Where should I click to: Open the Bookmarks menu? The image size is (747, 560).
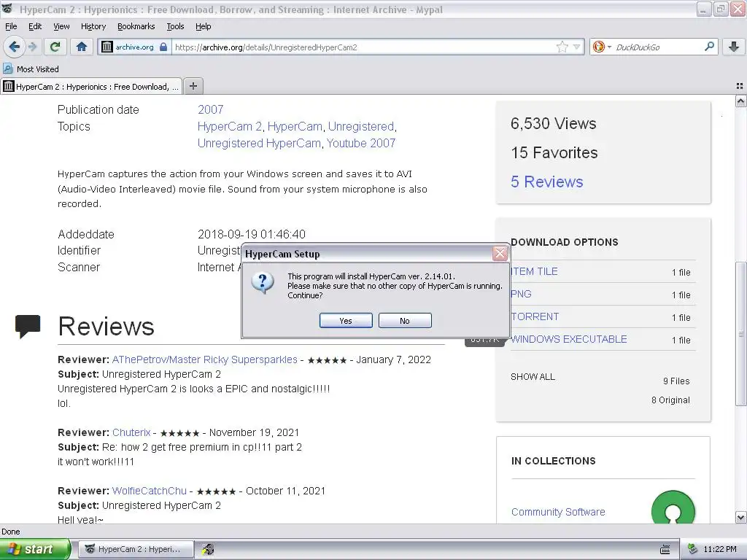[x=136, y=26]
